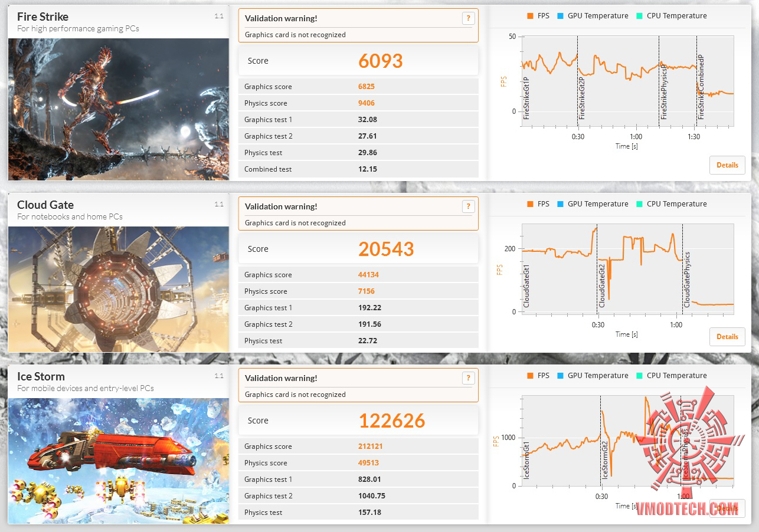
Task: Click the combined test value "12.15"
Action: coord(368,169)
